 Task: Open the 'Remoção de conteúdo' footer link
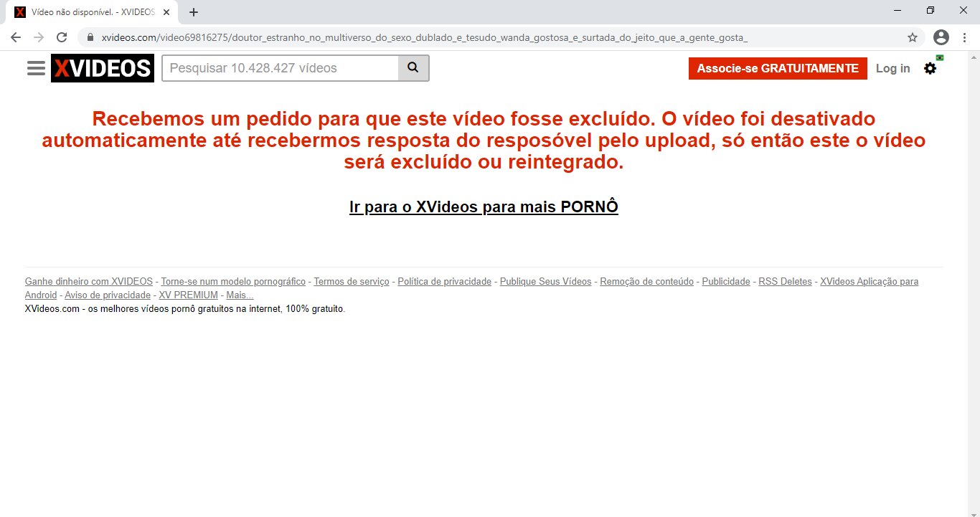point(646,282)
